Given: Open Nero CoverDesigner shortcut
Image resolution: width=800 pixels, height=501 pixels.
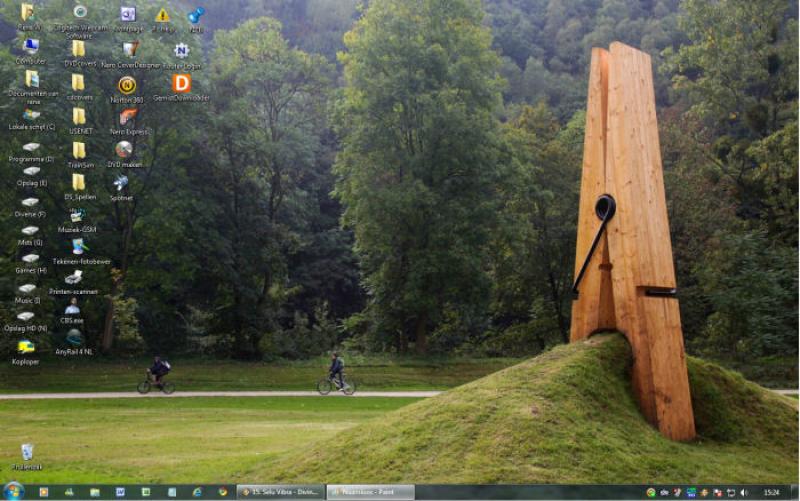Looking at the screenshot, I should point(130,49).
